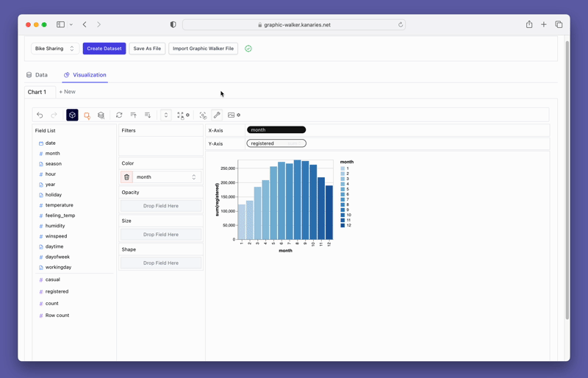Remove month field from Color shelf
The height and width of the screenshot is (378, 588).
click(x=126, y=177)
